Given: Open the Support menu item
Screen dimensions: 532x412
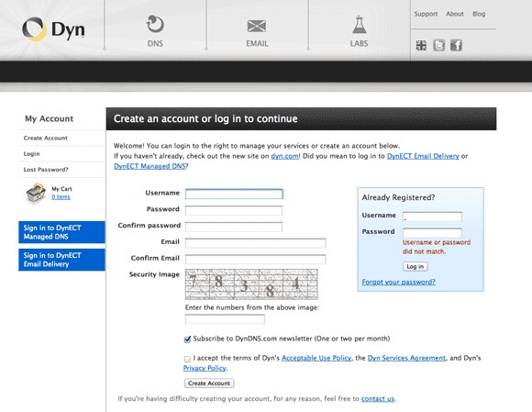Looking at the screenshot, I should click(426, 14).
